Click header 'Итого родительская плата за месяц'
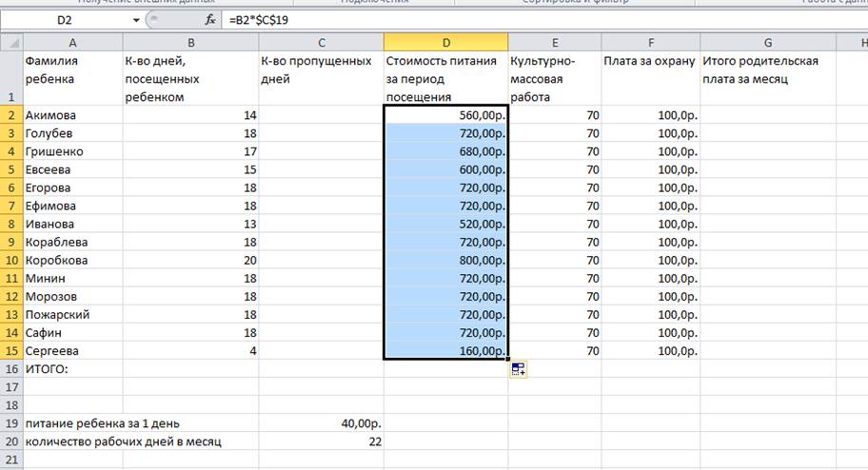868x470 pixels. [768, 79]
